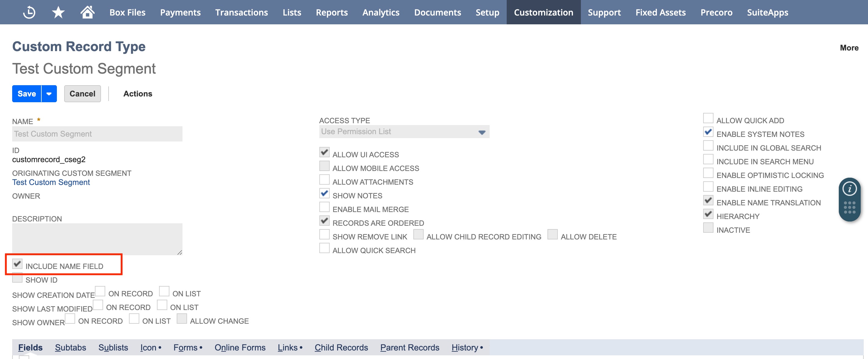Click the info icon on floating widget
Screen dimensions: 868x359
point(849,189)
